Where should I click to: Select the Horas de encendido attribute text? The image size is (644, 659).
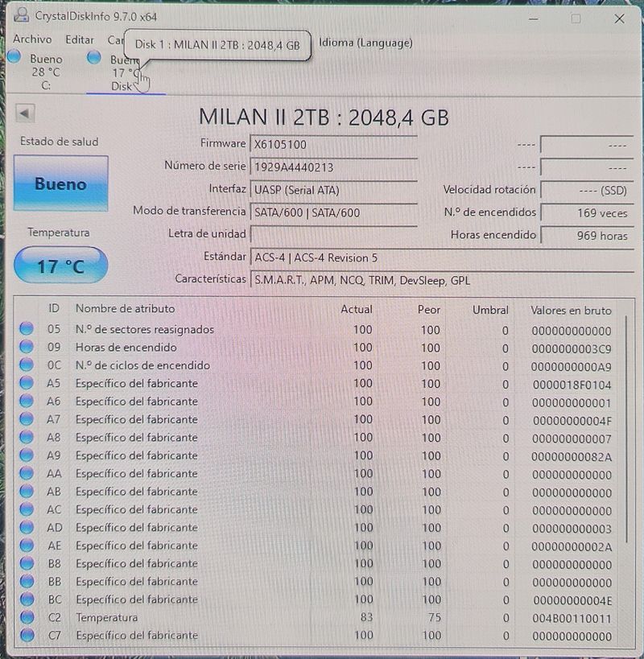[x=126, y=347]
